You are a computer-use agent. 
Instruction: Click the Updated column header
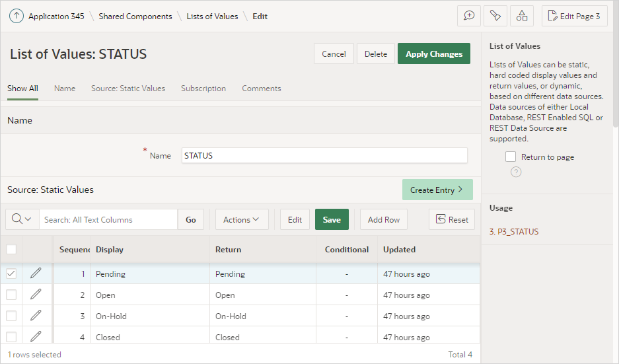point(429,250)
